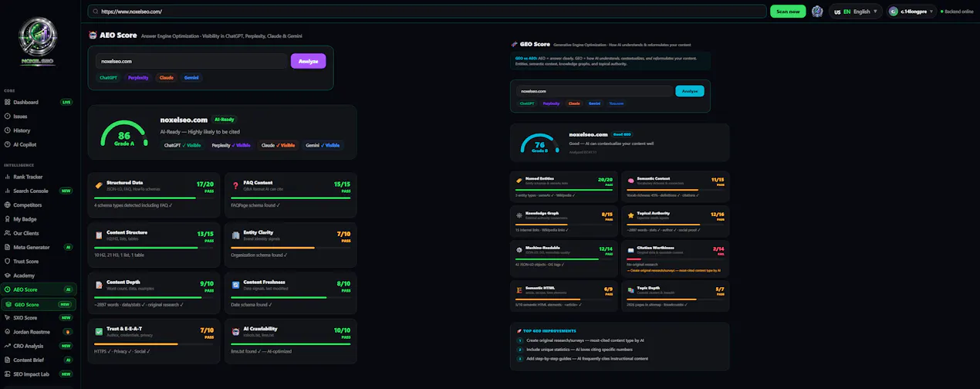Toggle the Claude chip in the GEO panel

(x=574, y=103)
